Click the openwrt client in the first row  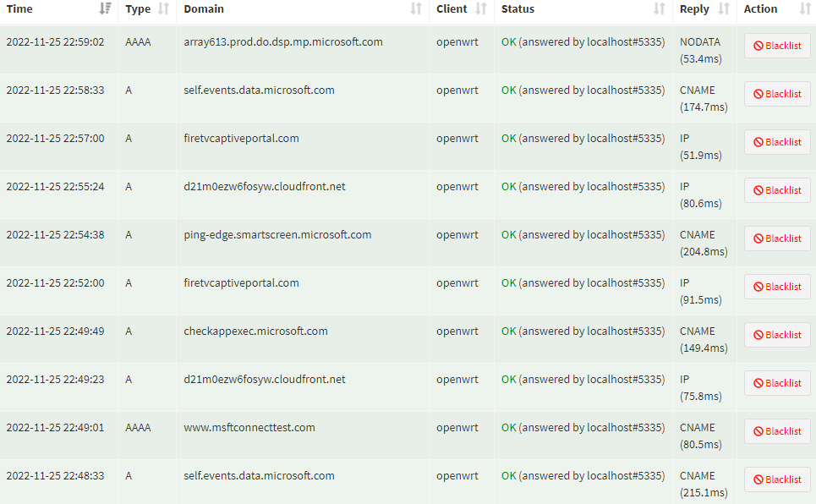(457, 41)
